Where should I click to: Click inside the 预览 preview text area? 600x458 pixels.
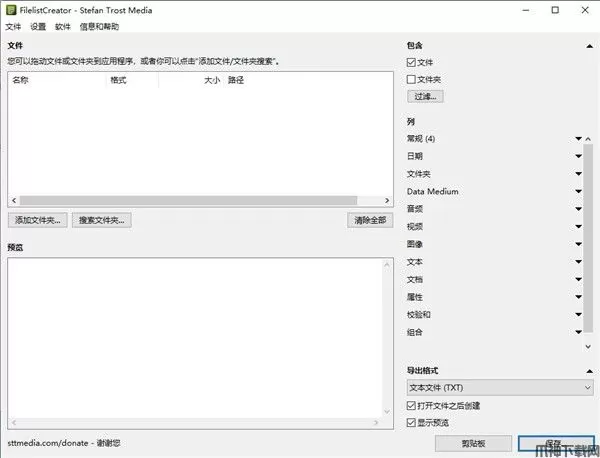(x=195, y=339)
